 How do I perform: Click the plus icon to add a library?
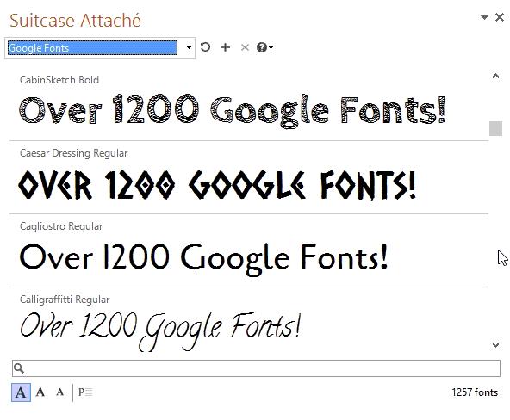pos(225,47)
